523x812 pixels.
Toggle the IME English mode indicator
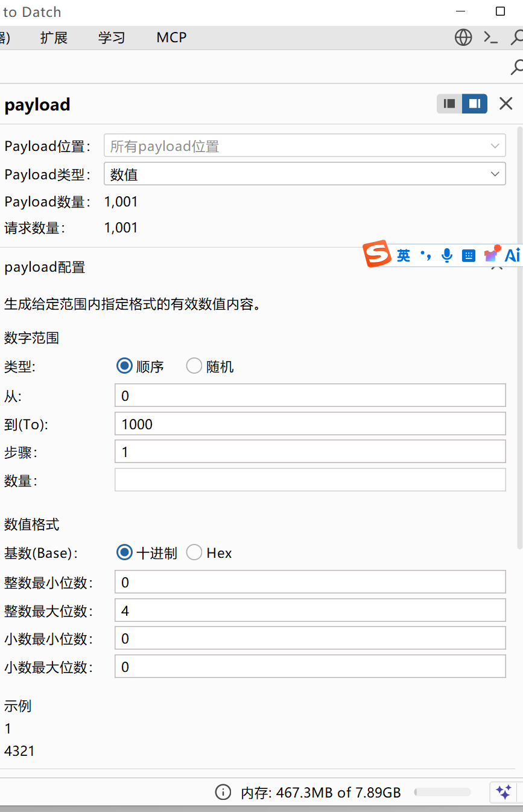[404, 255]
